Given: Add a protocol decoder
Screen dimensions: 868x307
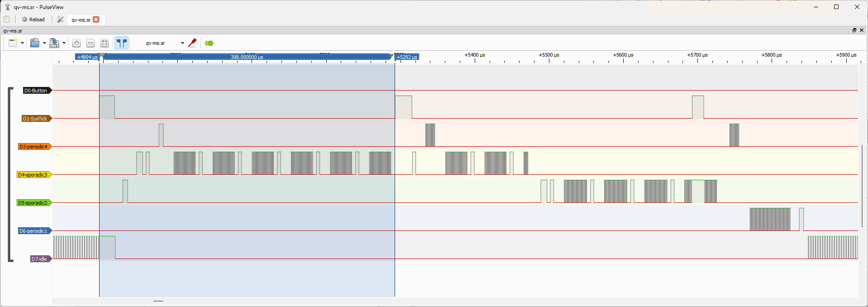Looking at the screenshot, I should tap(209, 43).
